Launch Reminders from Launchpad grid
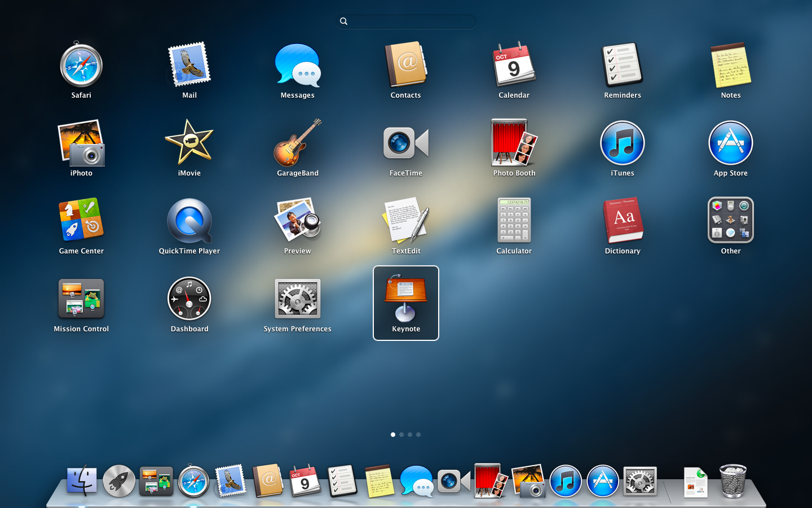This screenshot has width=812, height=508. 623,65
